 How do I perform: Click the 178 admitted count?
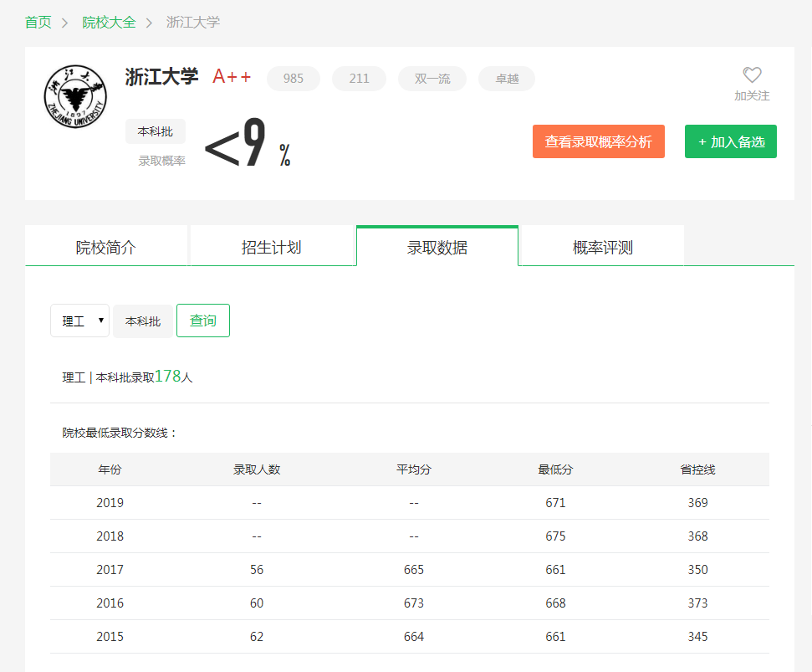[x=167, y=376]
